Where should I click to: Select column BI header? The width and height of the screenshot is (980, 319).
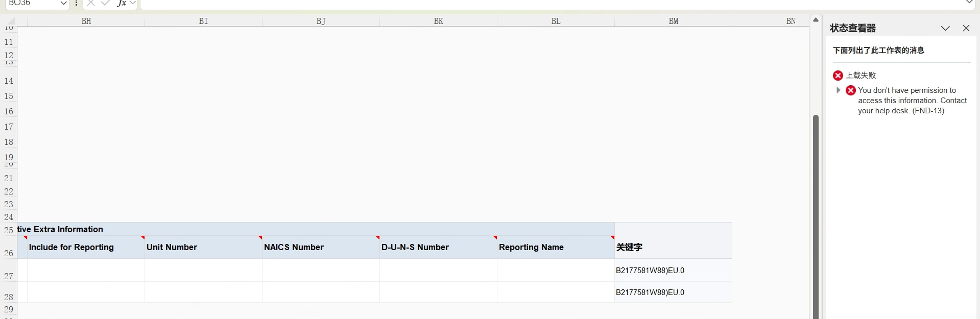pyautogui.click(x=204, y=21)
